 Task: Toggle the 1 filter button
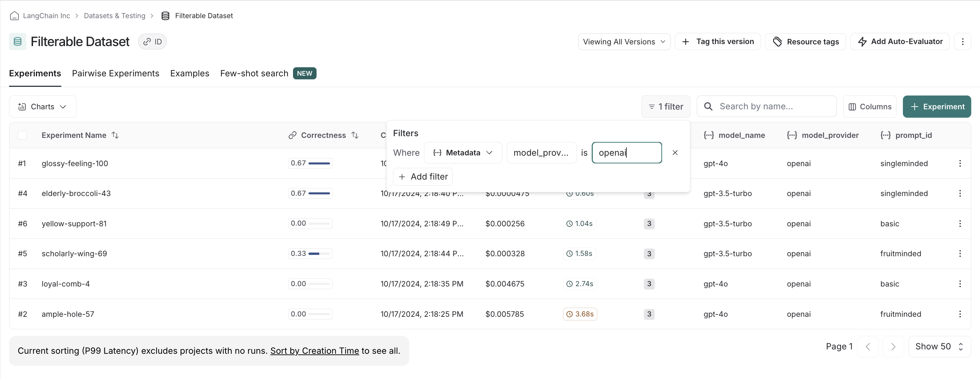(x=666, y=107)
